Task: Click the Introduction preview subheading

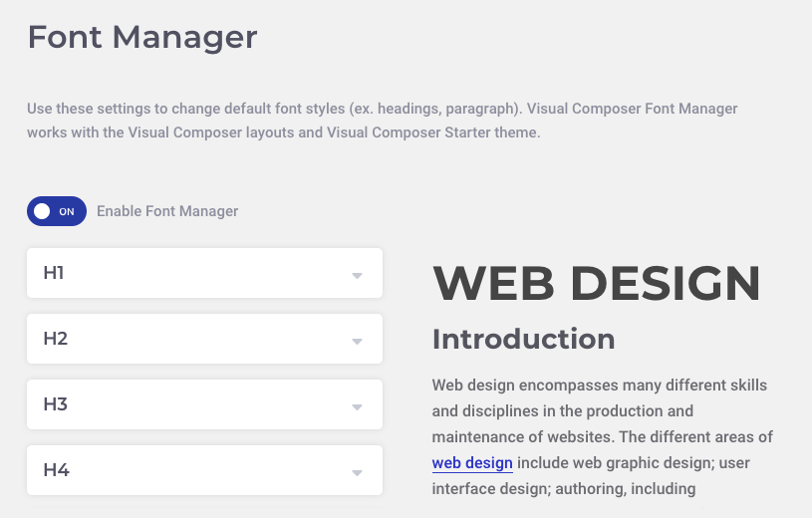Action: (x=523, y=340)
